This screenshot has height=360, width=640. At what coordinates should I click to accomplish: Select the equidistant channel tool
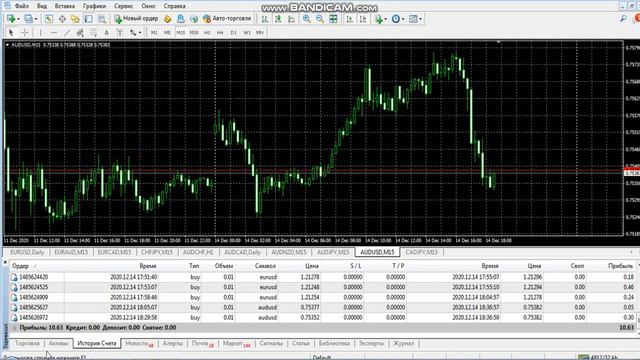(x=80, y=33)
